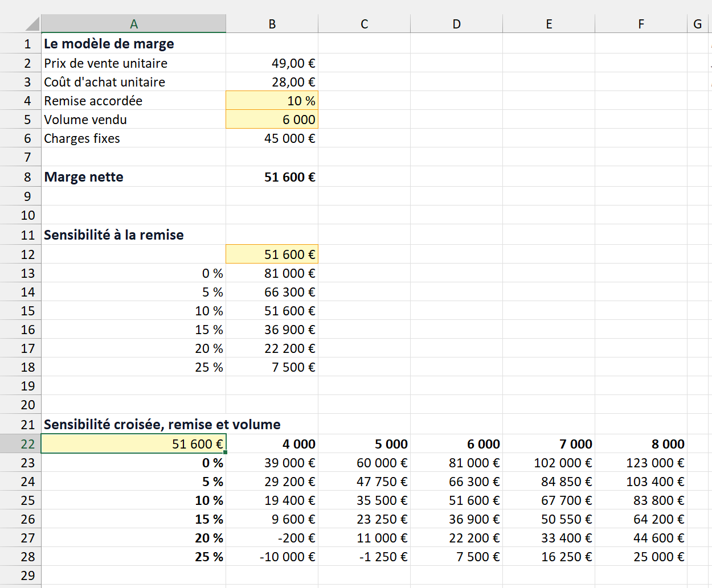Screen dimensions: 712x588
Task: Select the 35 500 € cell
Action: click(x=365, y=500)
